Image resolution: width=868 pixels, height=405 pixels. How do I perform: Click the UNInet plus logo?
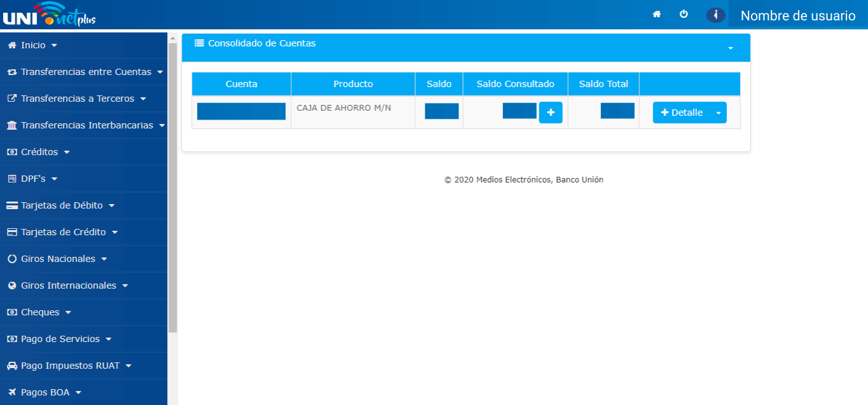tap(49, 15)
